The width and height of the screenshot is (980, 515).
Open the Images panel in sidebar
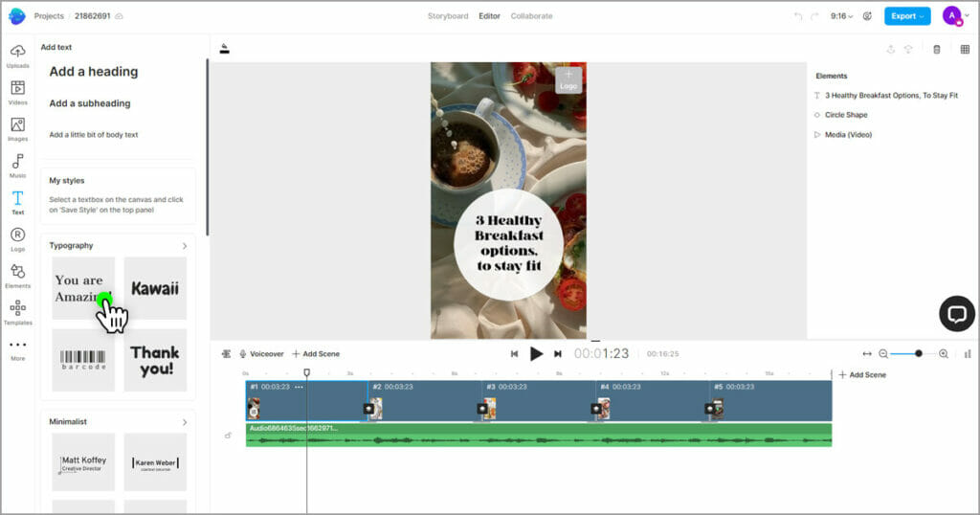pyautogui.click(x=17, y=129)
